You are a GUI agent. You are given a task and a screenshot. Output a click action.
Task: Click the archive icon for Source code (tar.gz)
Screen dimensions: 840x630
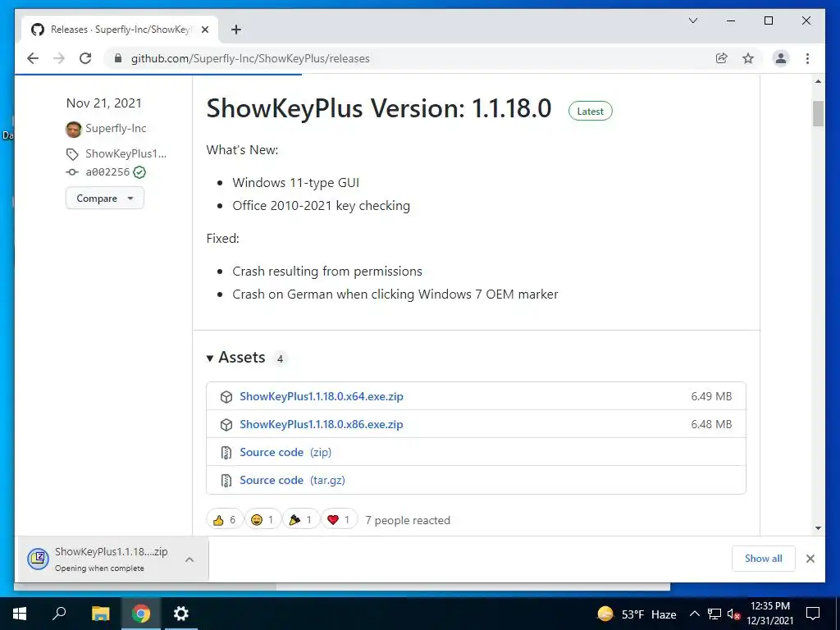click(x=226, y=481)
